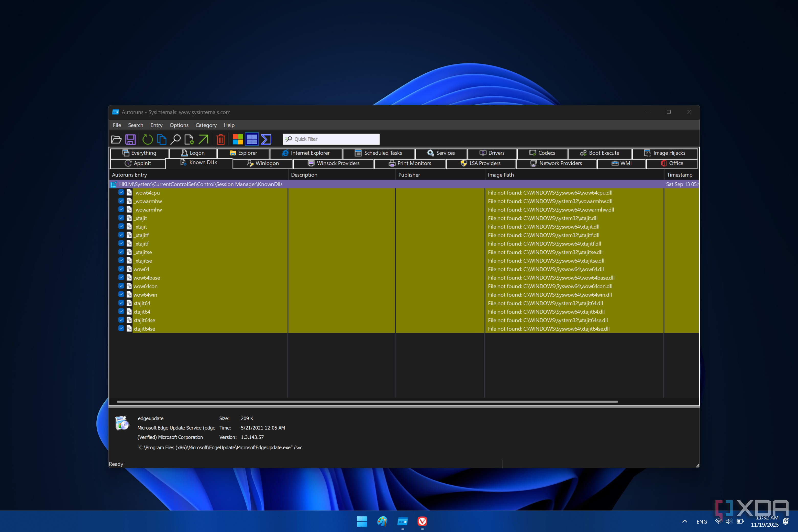Click into the Quick Filter field
This screenshot has width=798, height=532.
pos(331,139)
